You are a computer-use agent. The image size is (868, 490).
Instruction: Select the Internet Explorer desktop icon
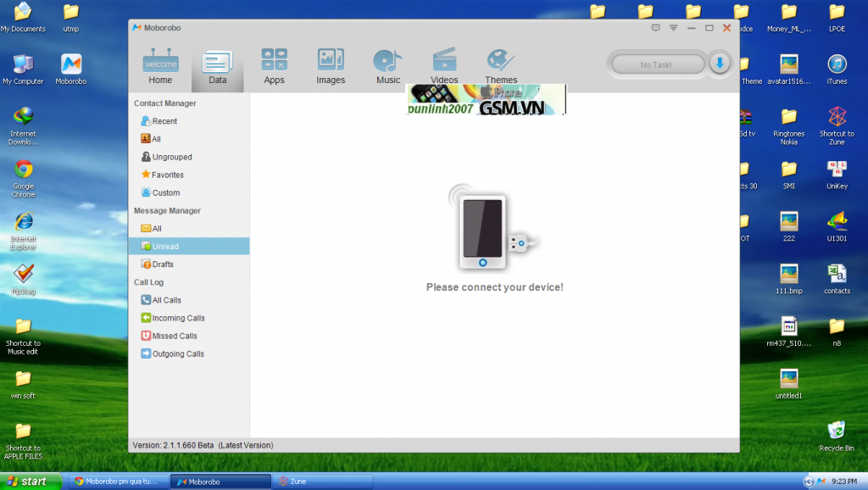click(x=23, y=231)
